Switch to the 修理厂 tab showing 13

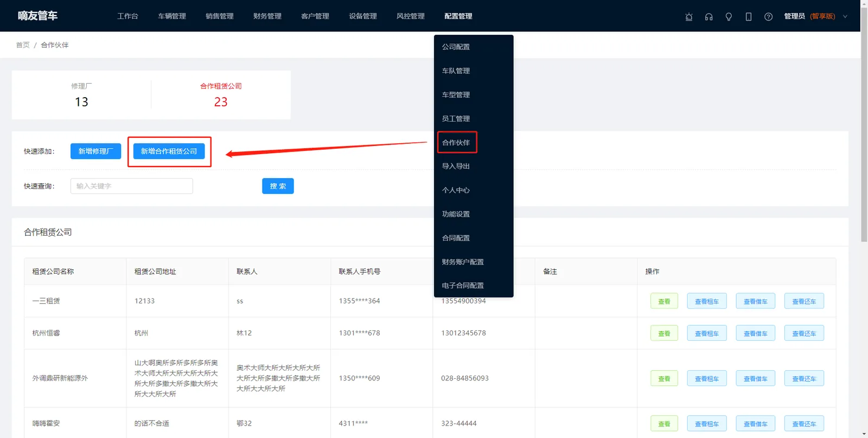(x=81, y=95)
